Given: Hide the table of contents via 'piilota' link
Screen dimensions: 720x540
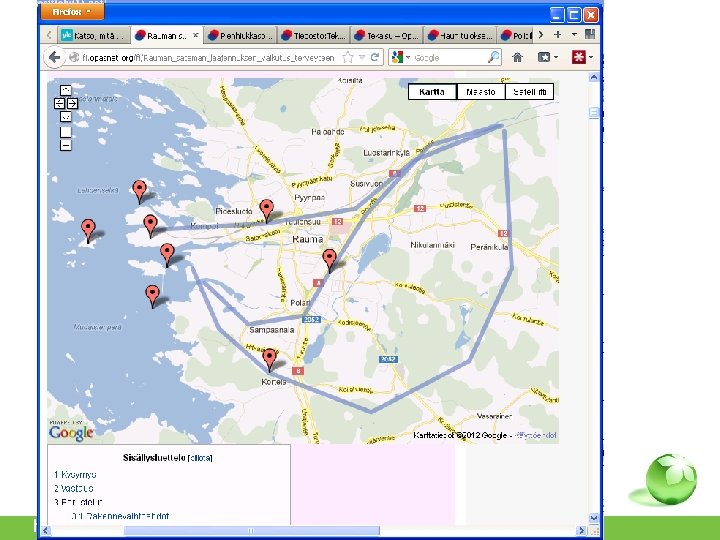Looking at the screenshot, I should tap(200, 458).
